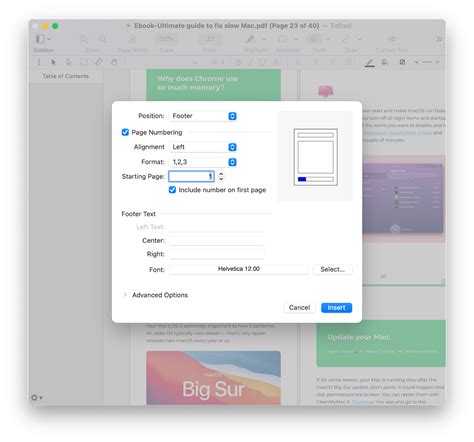Open font chooser with Select... button

pos(332,269)
